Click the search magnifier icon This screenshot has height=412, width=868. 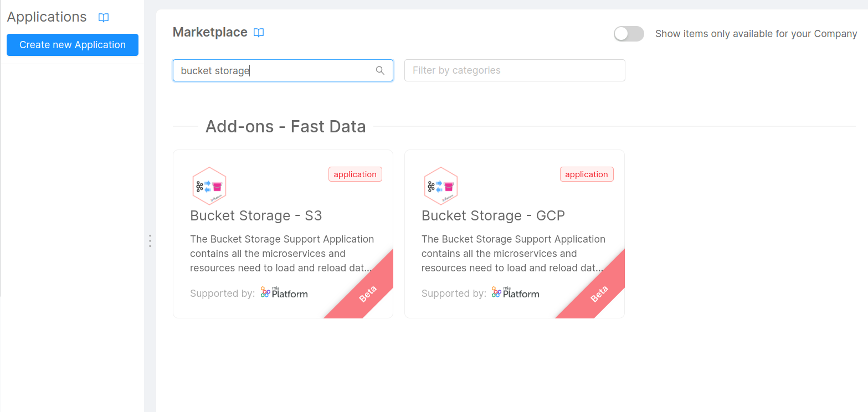(380, 70)
